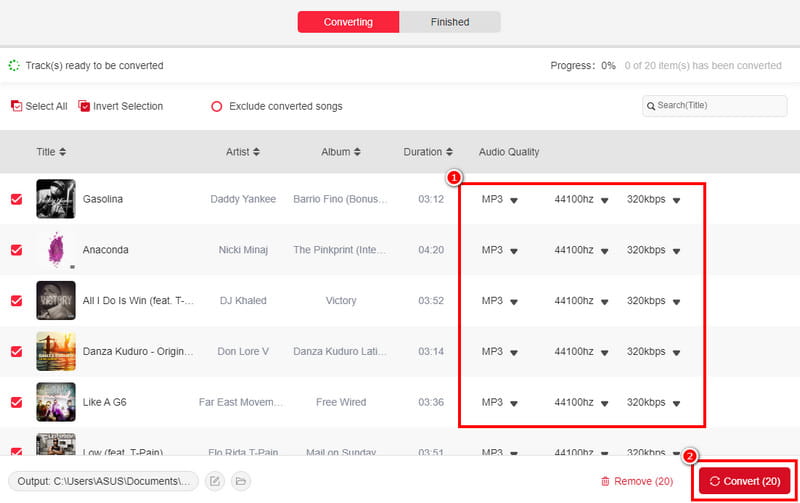
Task: Click the Select All icon
Action: click(x=16, y=106)
